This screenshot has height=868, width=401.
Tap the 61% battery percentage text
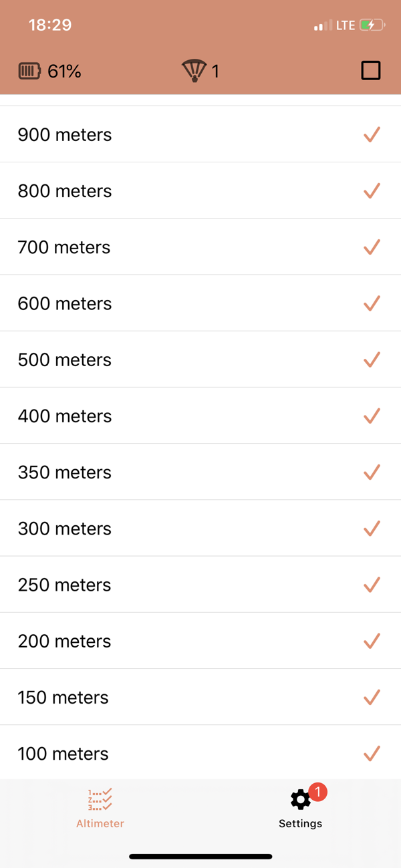pos(64,71)
